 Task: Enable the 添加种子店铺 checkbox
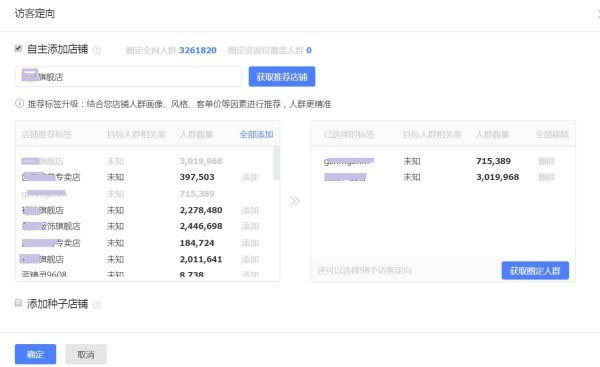[x=18, y=303]
